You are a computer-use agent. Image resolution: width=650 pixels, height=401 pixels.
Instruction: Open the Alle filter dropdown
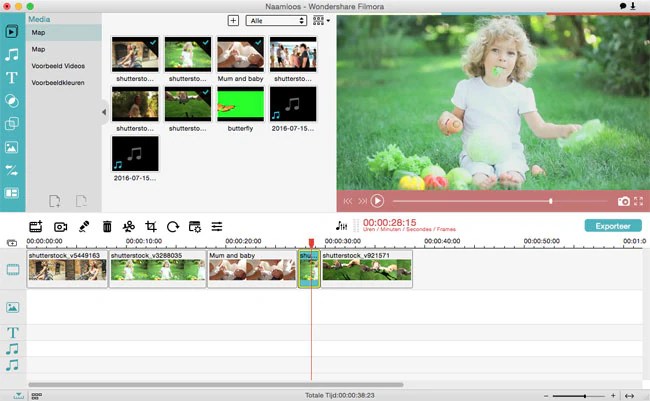point(276,20)
